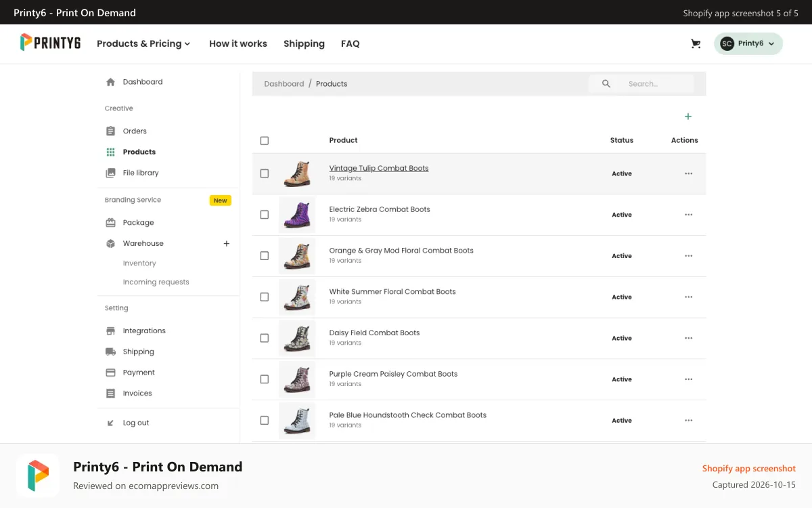Click the Orders clipboard icon

(110, 131)
